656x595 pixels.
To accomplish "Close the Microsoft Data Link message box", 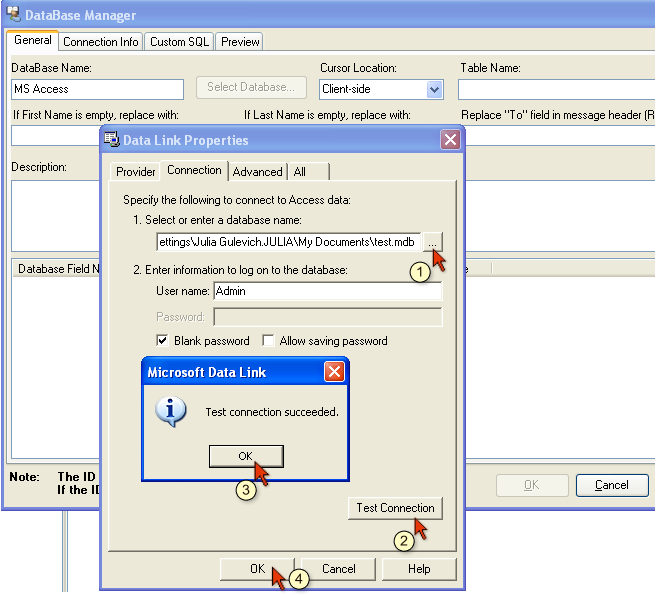I will 334,372.
